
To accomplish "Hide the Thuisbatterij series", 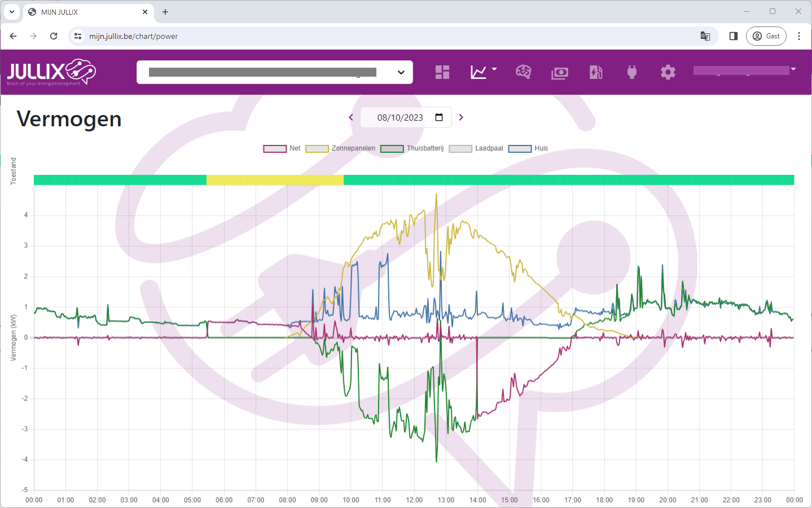I will pyautogui.click(x=412, y=148).
